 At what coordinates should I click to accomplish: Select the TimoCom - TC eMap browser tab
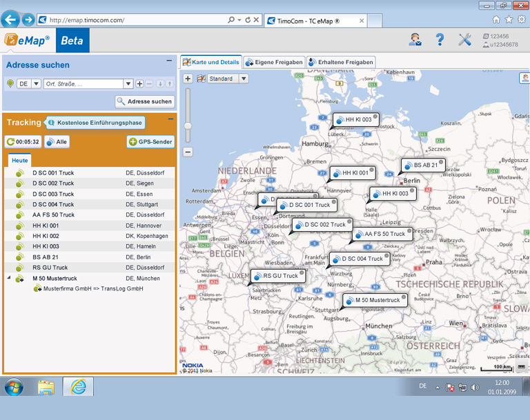(x=315, y=21)
